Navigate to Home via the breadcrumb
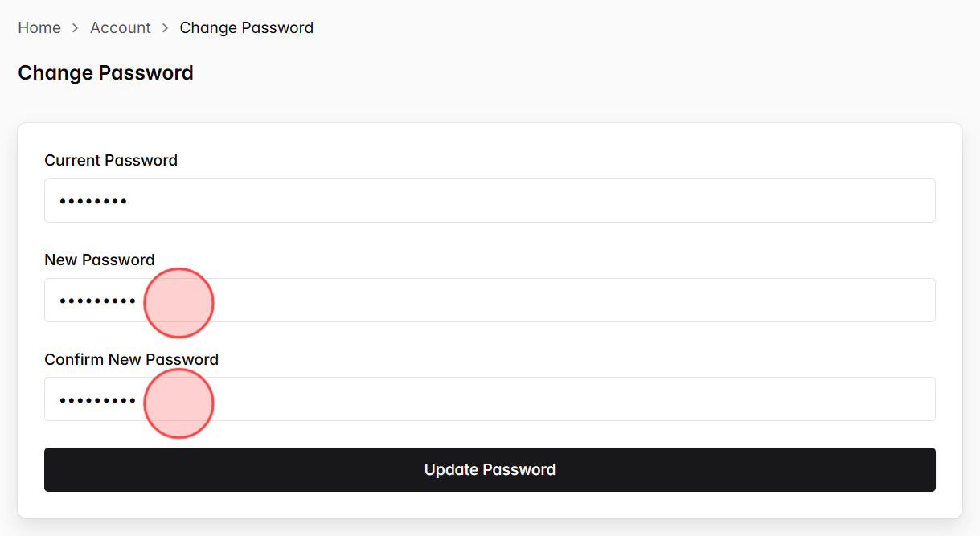Image resolution: width=980 pixels, height=536 pixels. [x=39, y=27]
